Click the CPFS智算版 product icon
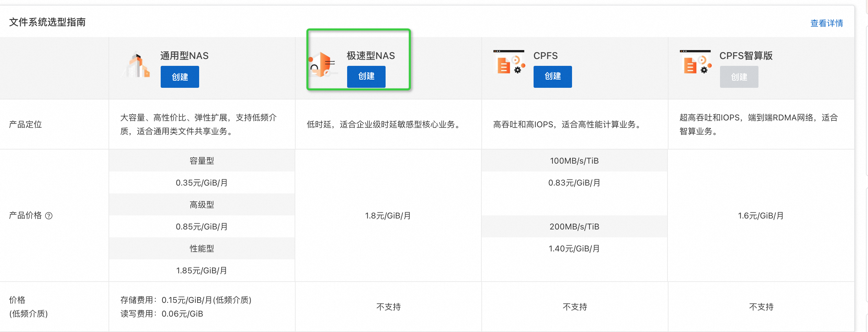This screenshot has width=868, height=332. [696, 62]
